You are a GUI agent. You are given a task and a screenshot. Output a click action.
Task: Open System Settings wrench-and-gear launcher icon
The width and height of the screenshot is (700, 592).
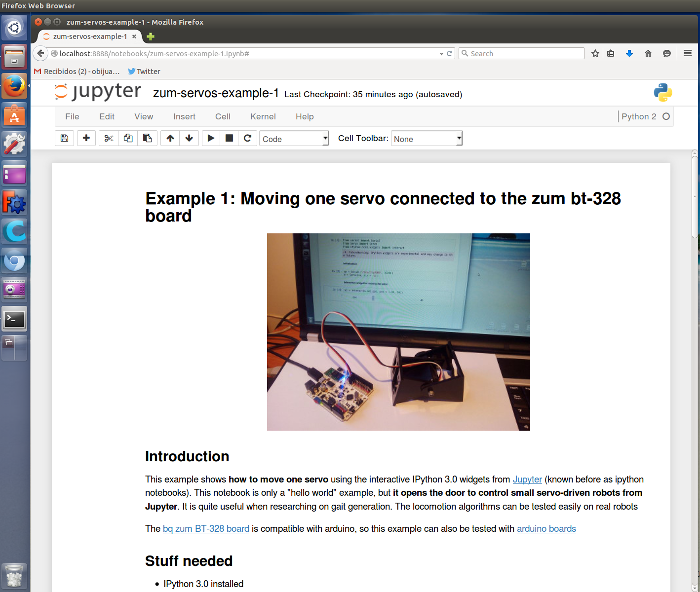(14, 145)
